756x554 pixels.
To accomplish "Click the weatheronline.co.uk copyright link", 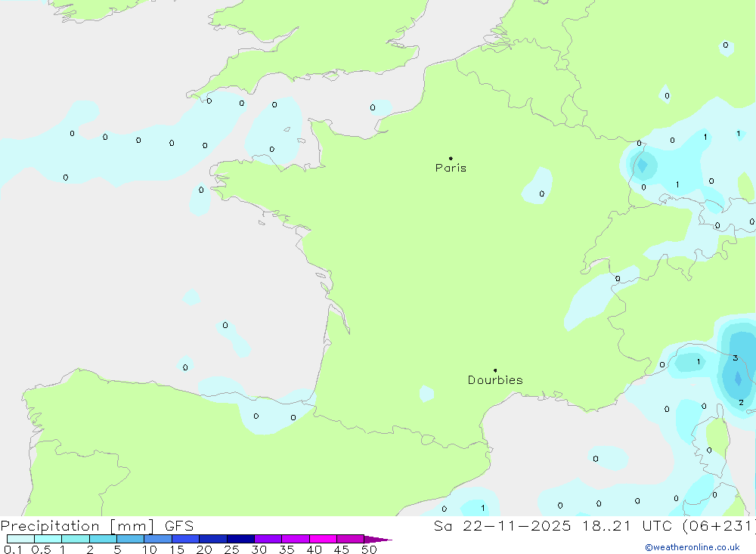I will [x=692, y=547].
